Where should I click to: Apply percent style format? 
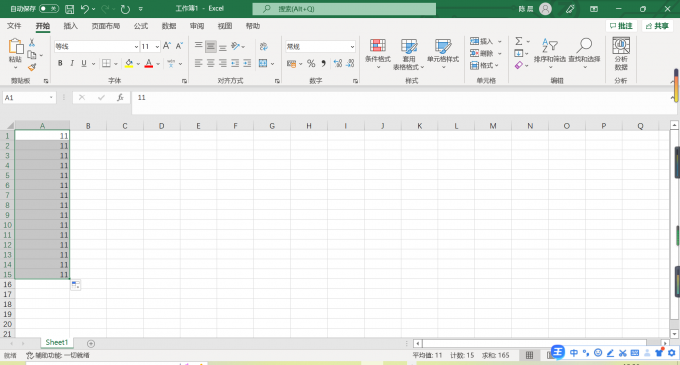point(311,64)
